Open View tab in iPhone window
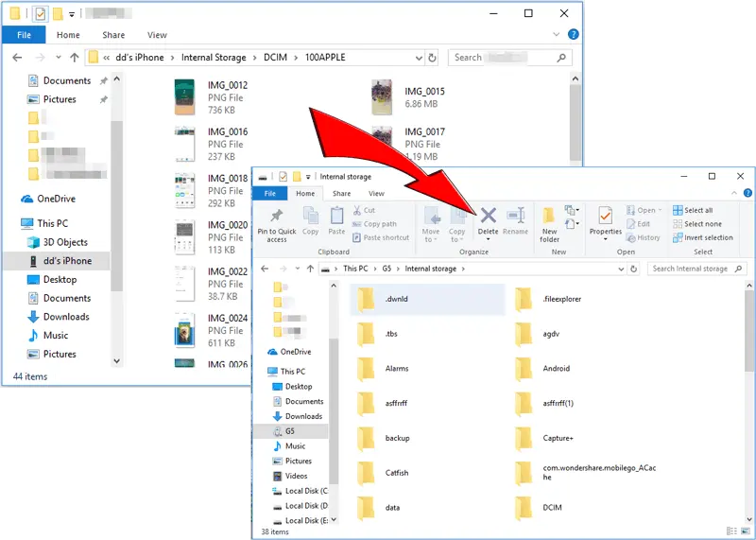 157,35
